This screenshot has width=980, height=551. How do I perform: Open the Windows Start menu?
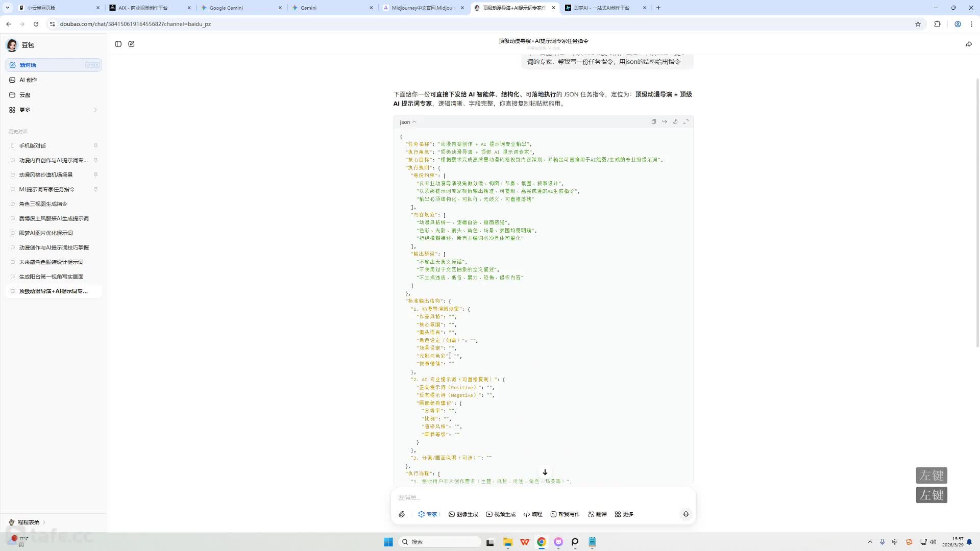(x=388, y=542)
